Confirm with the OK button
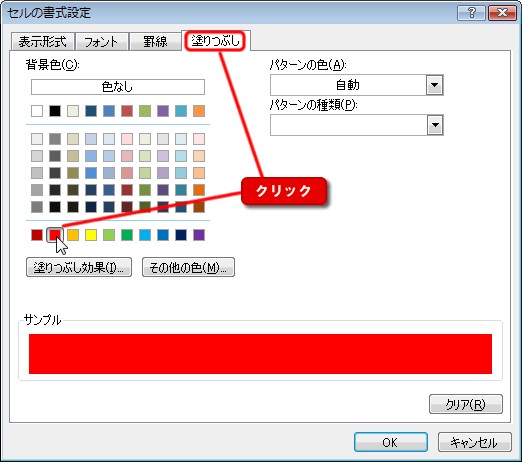Viewport: 522px width, 462px height. [391, 442]
